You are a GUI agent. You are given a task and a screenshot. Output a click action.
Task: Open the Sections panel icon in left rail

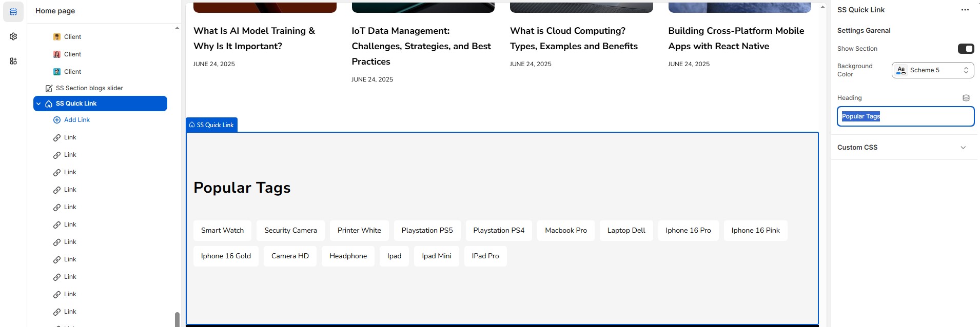click(13, 12)
